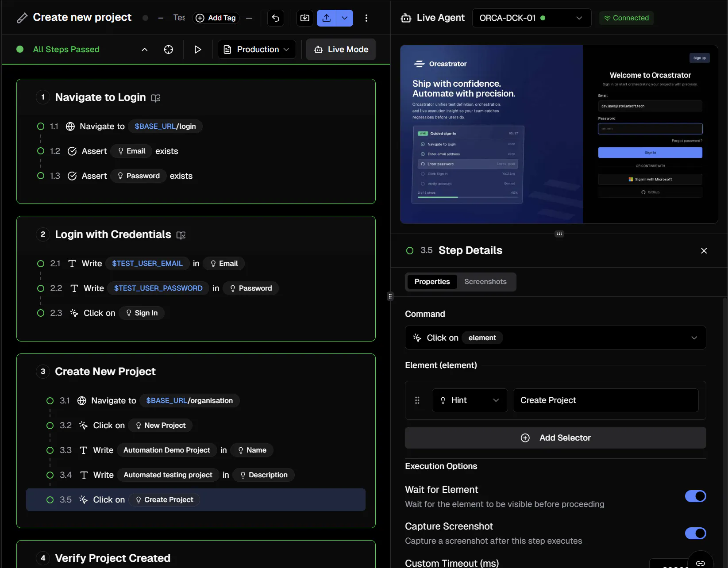Click the crosshair target icon
This screenshot has height=568, width=728.
(x=169, y=50)
